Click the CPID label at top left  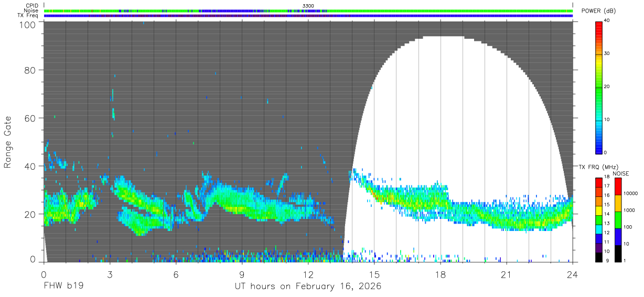click(32, 6)
